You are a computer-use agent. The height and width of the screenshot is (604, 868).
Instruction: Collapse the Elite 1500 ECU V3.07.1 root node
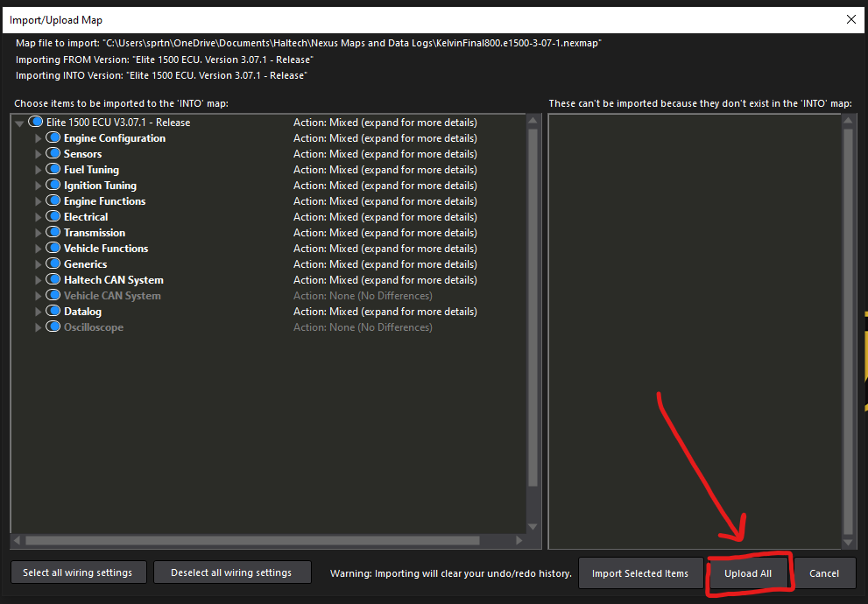pyautogui.click(x=19, y=123)
